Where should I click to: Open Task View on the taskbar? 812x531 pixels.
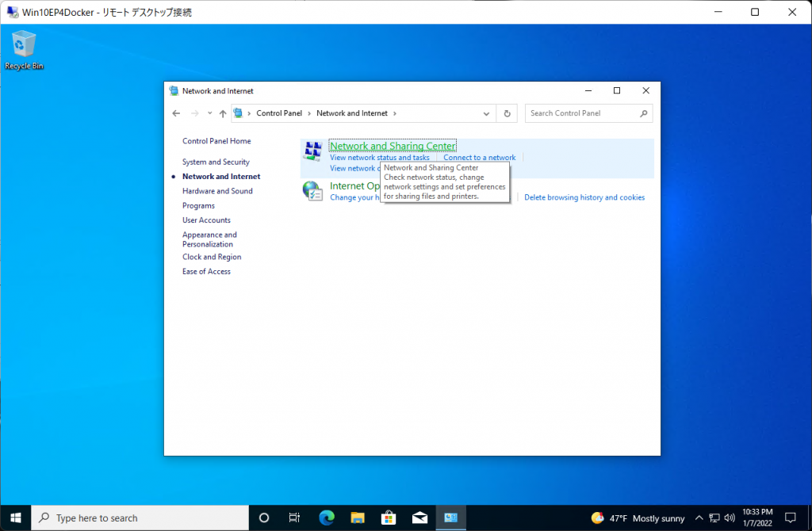[x=294, y=518]
